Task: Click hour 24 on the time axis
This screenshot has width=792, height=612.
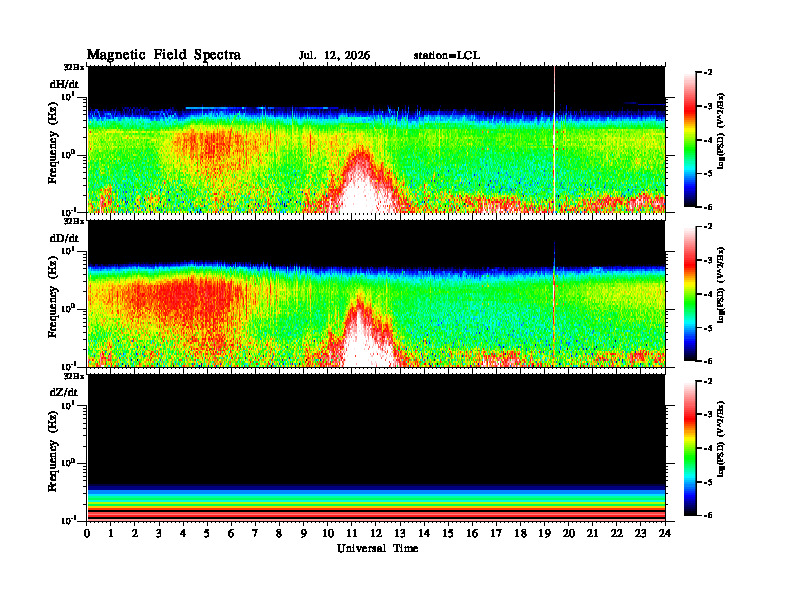Action: (665, 533)
